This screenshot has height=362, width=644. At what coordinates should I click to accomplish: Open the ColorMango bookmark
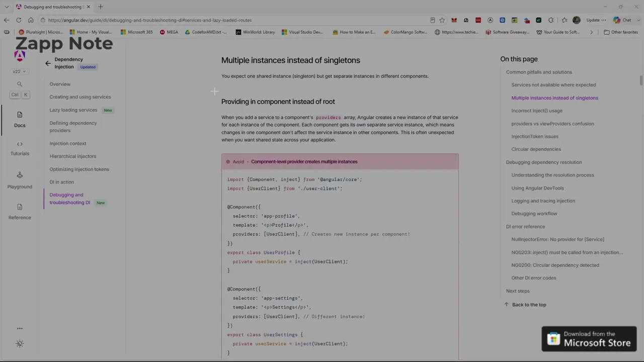406,32
